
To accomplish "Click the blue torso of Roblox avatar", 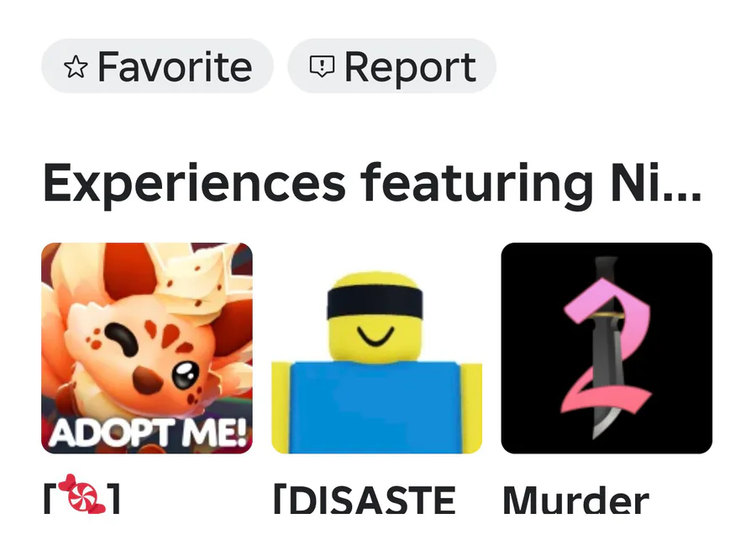I will [375, 407].
